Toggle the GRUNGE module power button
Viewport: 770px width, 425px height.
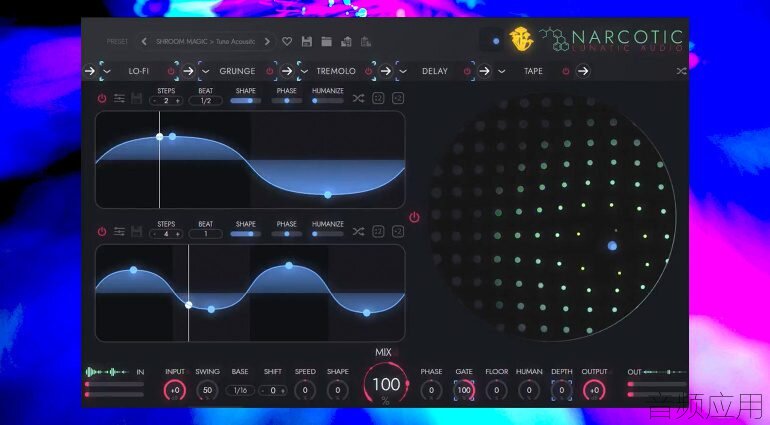[270, 71]
